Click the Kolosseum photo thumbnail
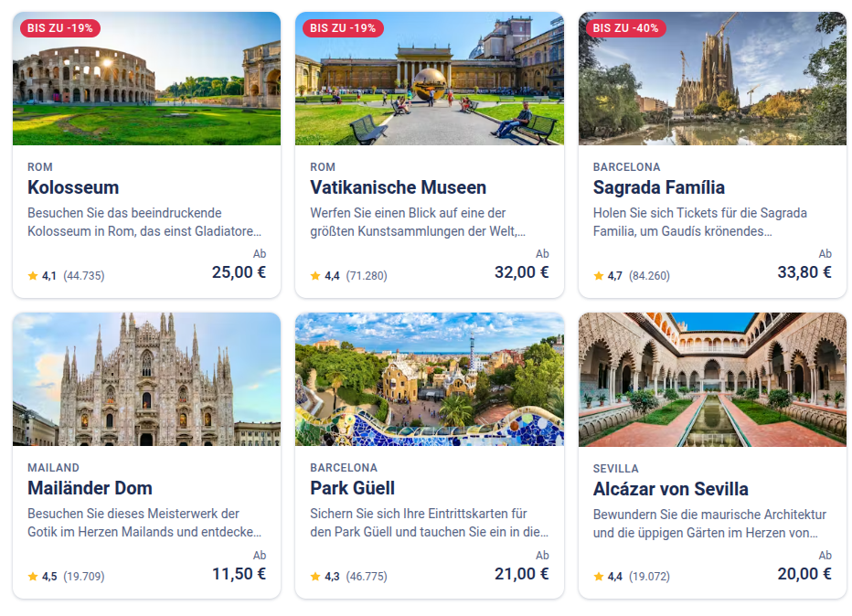 tap(146, 79)
